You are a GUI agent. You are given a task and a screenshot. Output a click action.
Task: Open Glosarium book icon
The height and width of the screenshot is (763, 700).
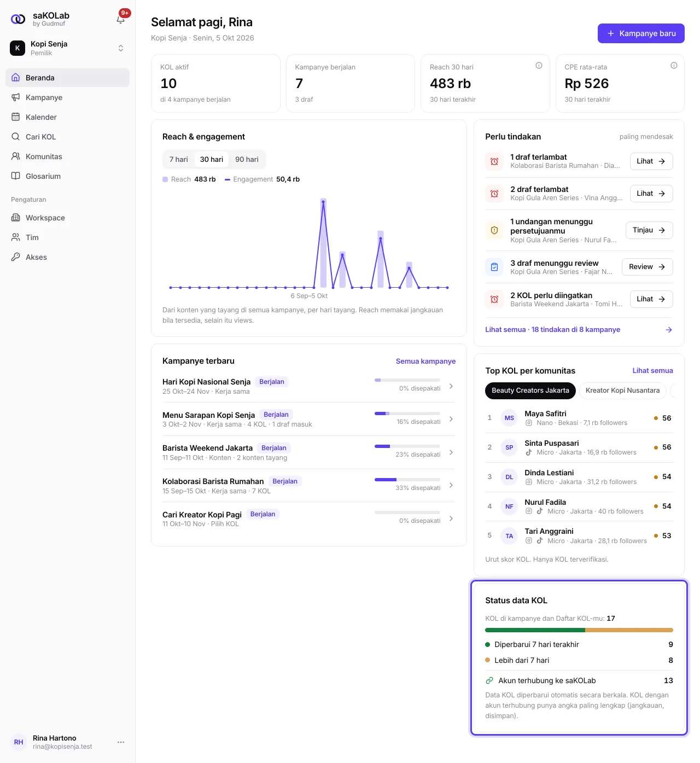tap(16, 176)
